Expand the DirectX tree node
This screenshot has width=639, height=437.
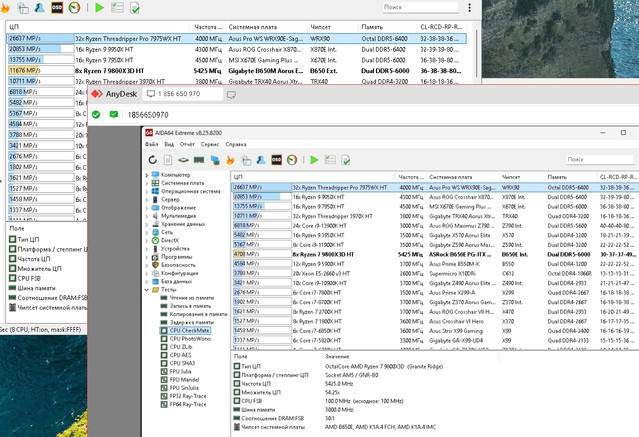pos(147,241)
